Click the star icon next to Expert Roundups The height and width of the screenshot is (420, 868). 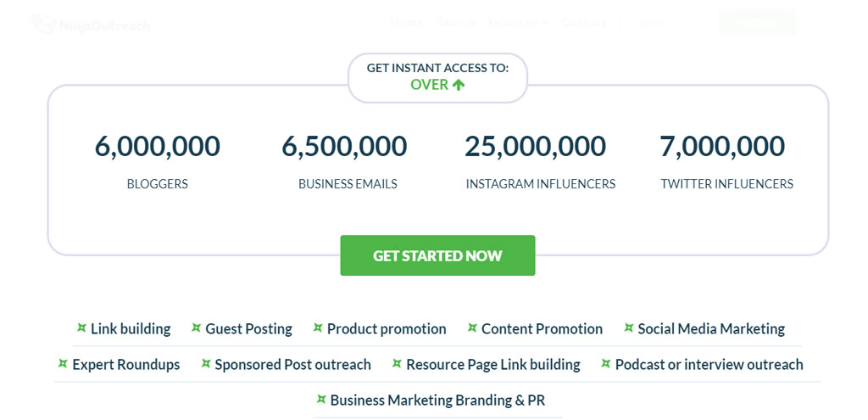pos(63,363)
